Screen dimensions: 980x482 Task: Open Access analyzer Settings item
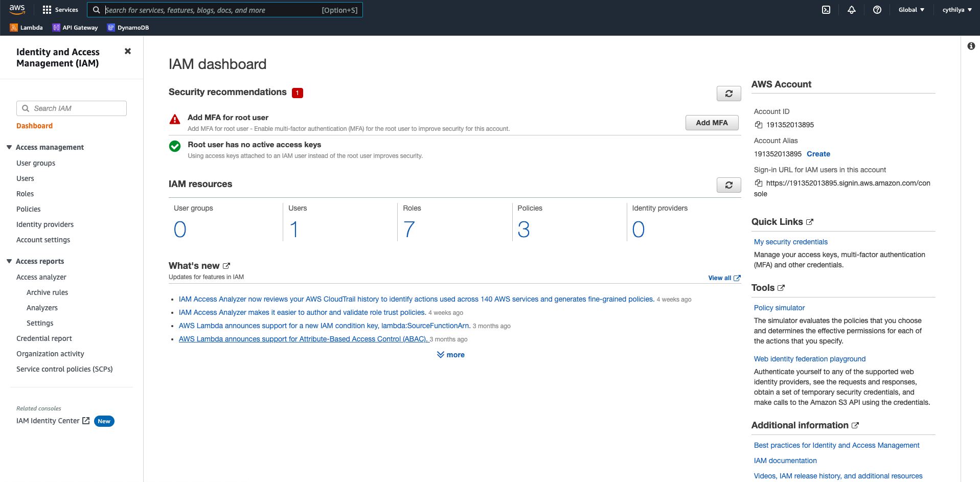[40, 323]
